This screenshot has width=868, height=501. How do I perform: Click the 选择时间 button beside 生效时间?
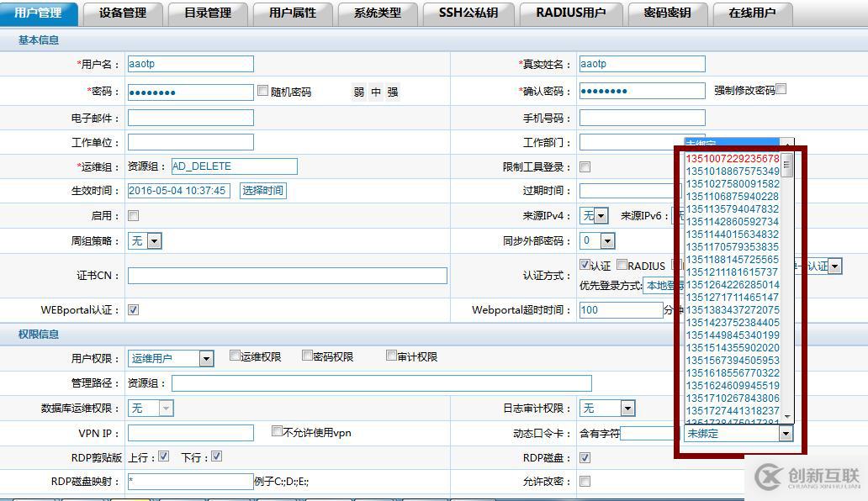(263, 190)
